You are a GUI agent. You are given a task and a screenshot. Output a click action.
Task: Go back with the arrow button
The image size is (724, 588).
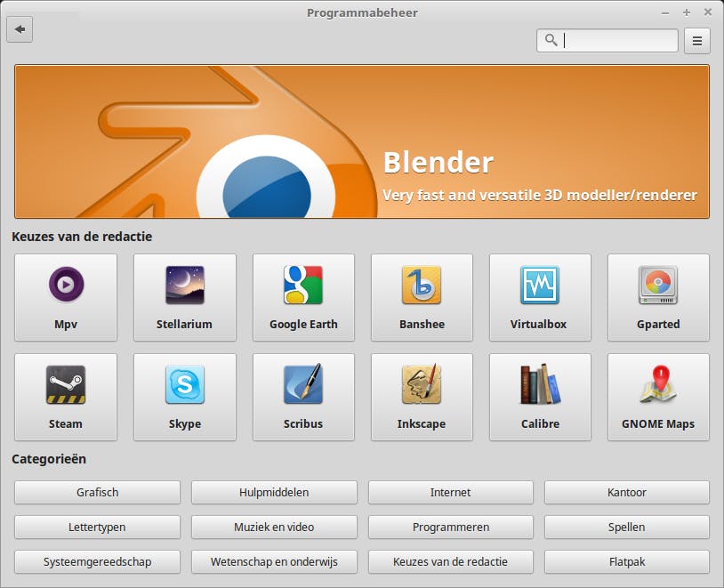point(20,29)
